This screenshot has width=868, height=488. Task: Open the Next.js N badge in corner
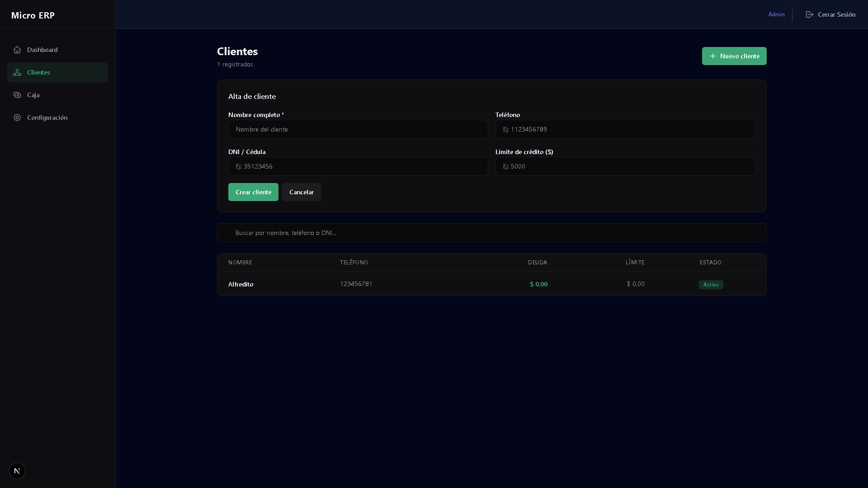(17, 471)
